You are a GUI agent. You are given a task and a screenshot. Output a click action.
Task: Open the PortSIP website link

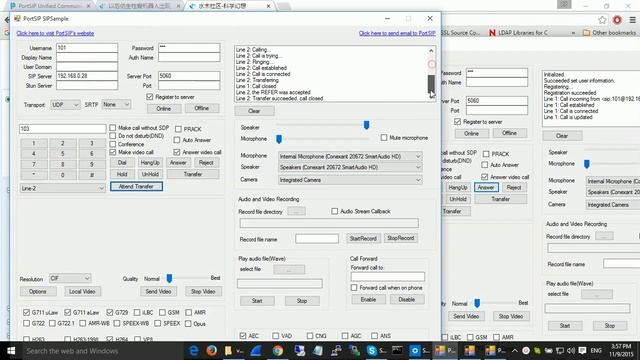[x=55, y=33]
